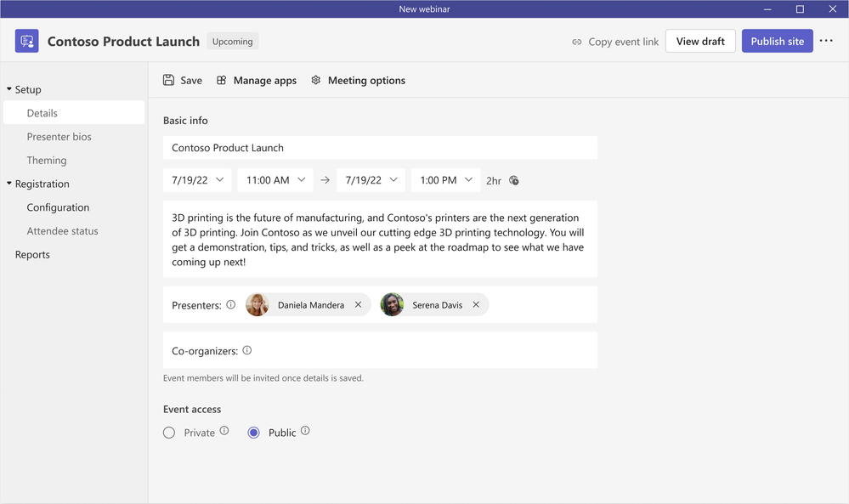
Task: Click the info icon next to Presenters
Action: 230,304
